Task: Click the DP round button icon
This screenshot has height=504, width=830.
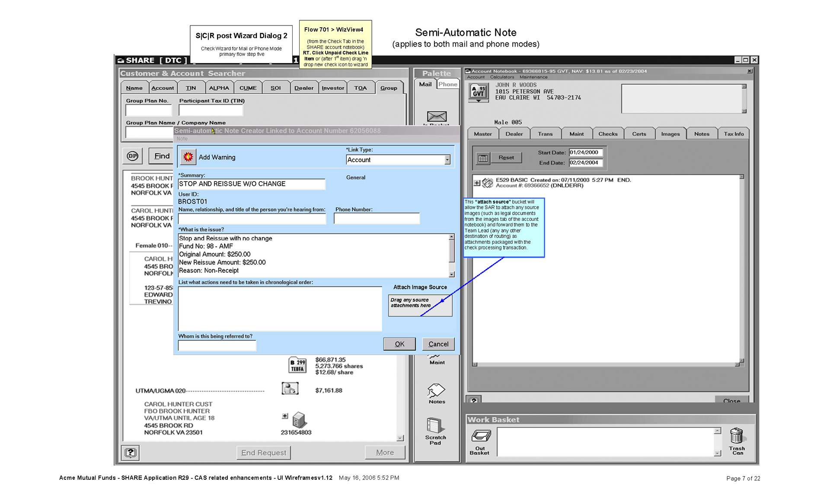Action: (x=133, y=156)
